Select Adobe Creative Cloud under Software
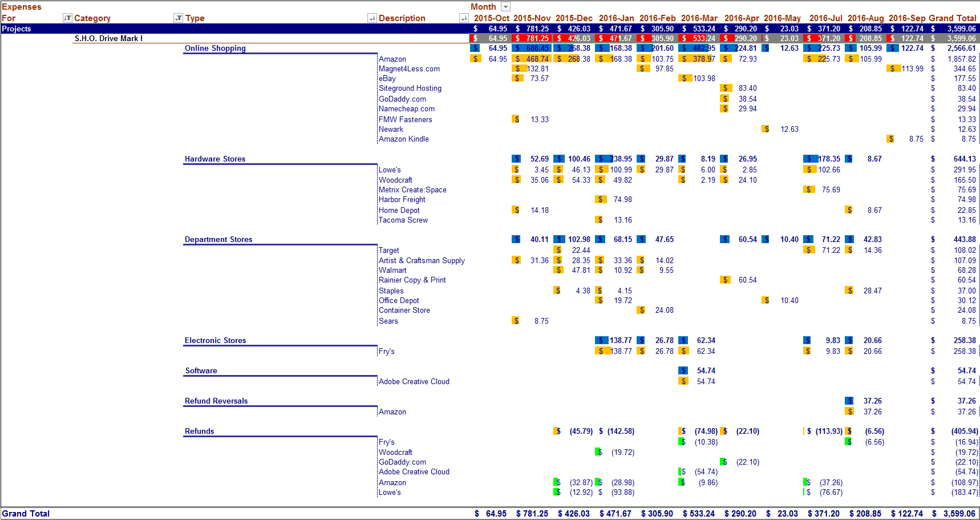This screenshot has height=520, width=980. point(414,382)
